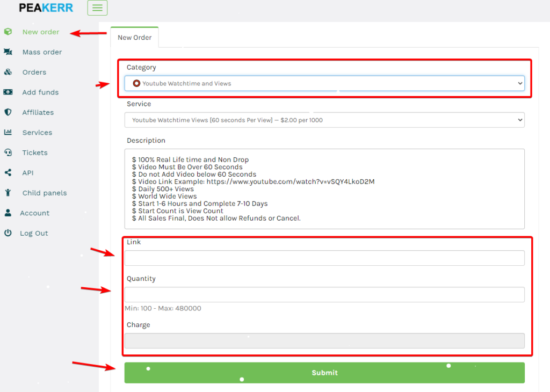Click the Add funds money icon
The width and height of the screenshot is (550, 392).
tap(8, 92)
